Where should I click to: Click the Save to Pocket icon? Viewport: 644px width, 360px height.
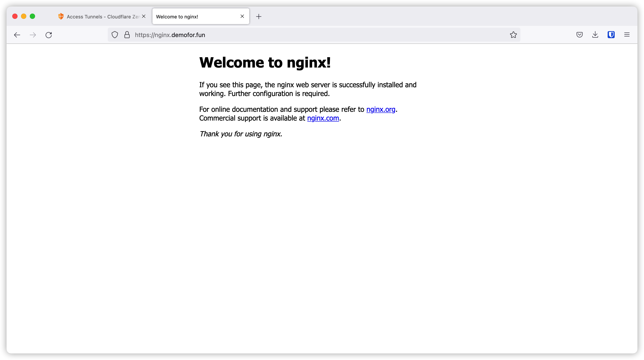pyautogui.click(x=580, y=35)
